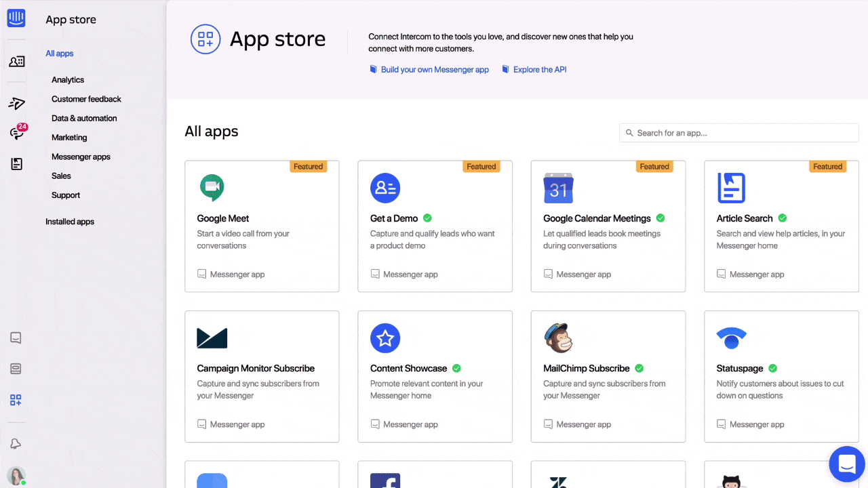Open the Intercom Messenger chat bubble
Screen dimensions: 868x488
pos(847,464)
